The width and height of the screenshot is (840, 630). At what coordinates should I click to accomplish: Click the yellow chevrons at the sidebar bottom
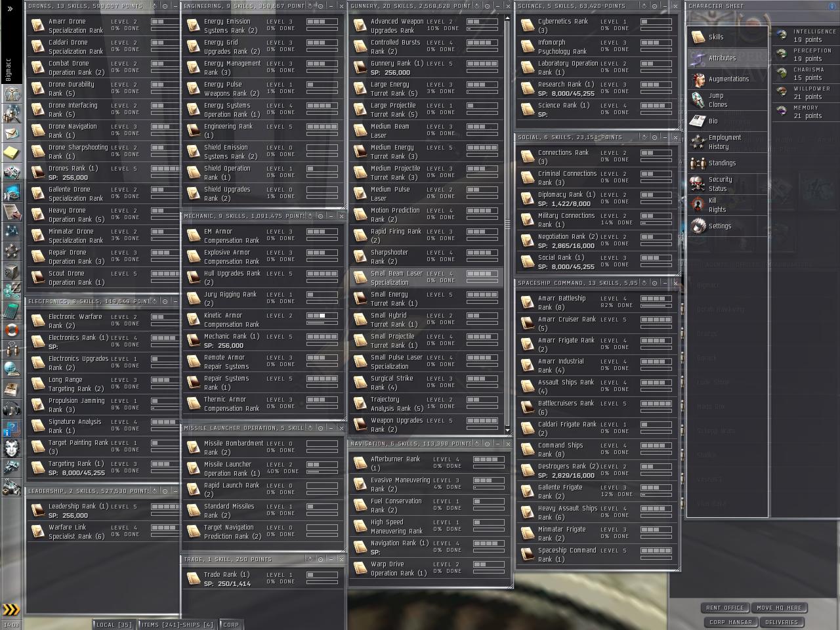(11, 610)
